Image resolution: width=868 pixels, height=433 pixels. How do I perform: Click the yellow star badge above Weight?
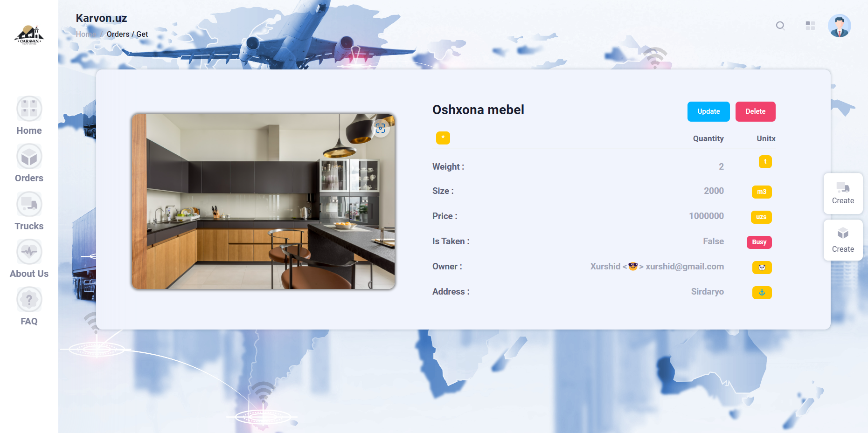tap(443, 137)
